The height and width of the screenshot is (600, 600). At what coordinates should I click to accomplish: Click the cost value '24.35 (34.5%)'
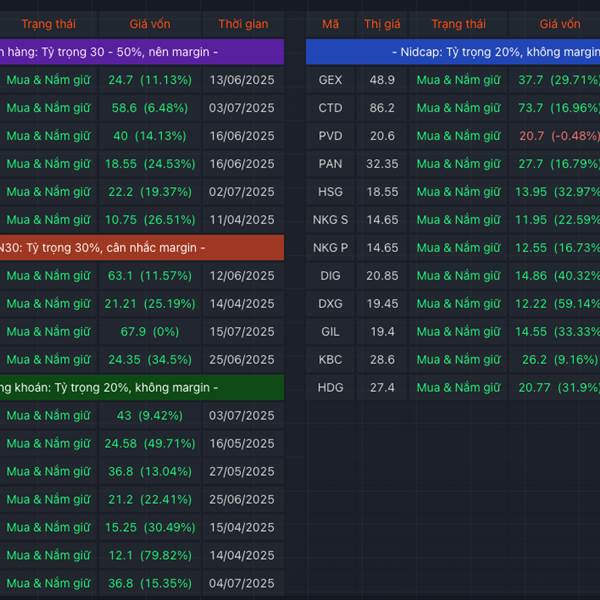[x=150, y=360]
